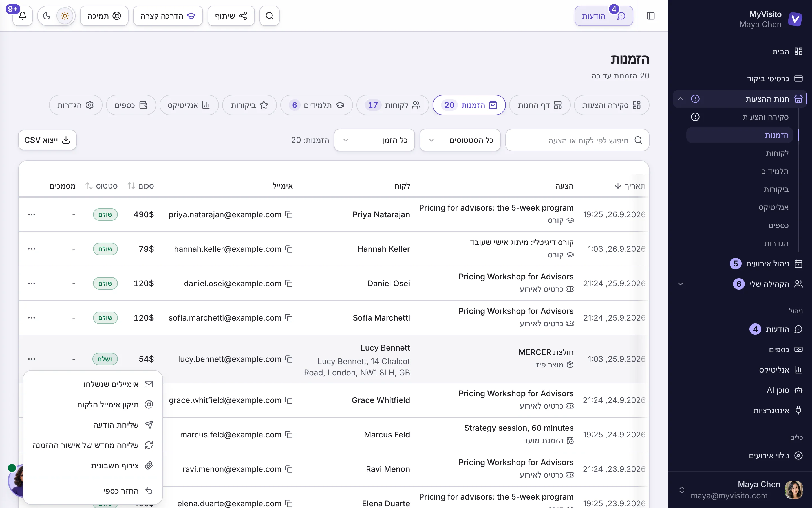Expand the הקהילה שלי sidebar section
Viewport: 812px width, 508px height.
680,284
